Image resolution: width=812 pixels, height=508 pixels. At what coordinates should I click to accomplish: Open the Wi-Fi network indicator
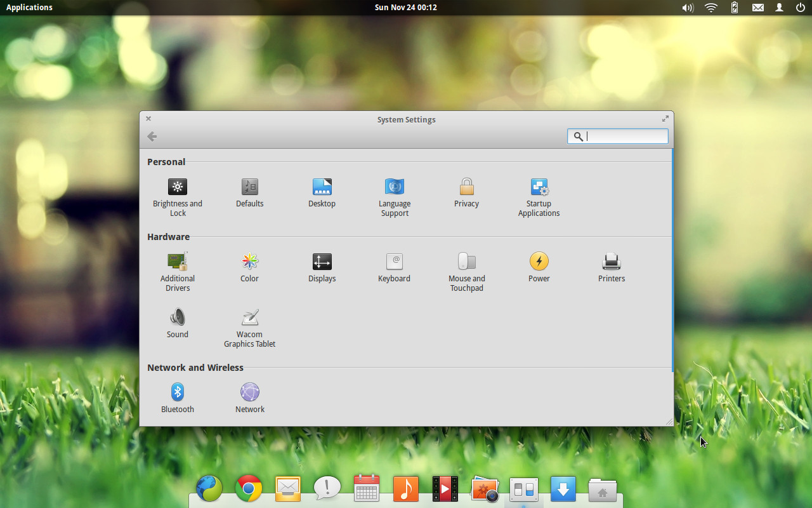pos(711,8)
